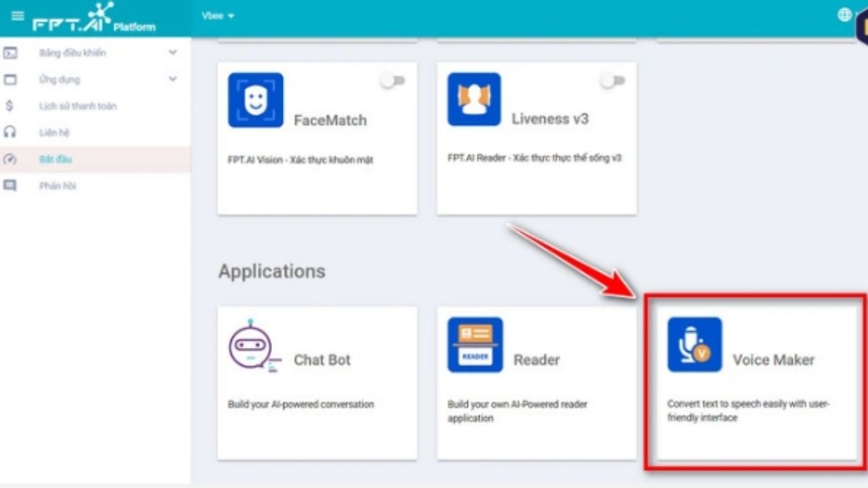Click the Bảng điều khiển terminal icon

click(x=10, y=53)
